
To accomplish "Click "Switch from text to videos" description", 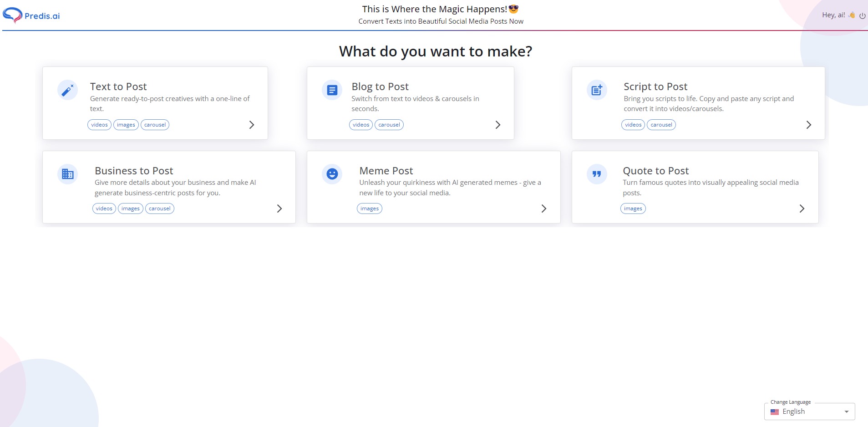I will tap(415, 103).
